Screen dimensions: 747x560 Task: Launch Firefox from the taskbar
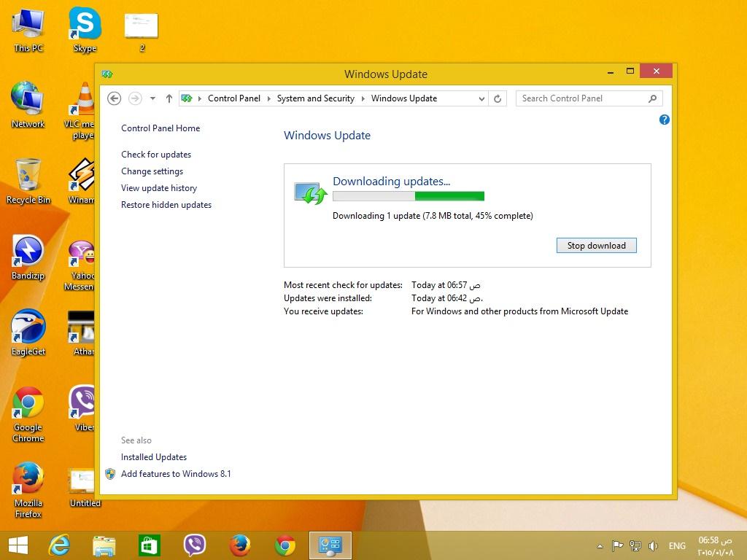(x=239, y=545)
